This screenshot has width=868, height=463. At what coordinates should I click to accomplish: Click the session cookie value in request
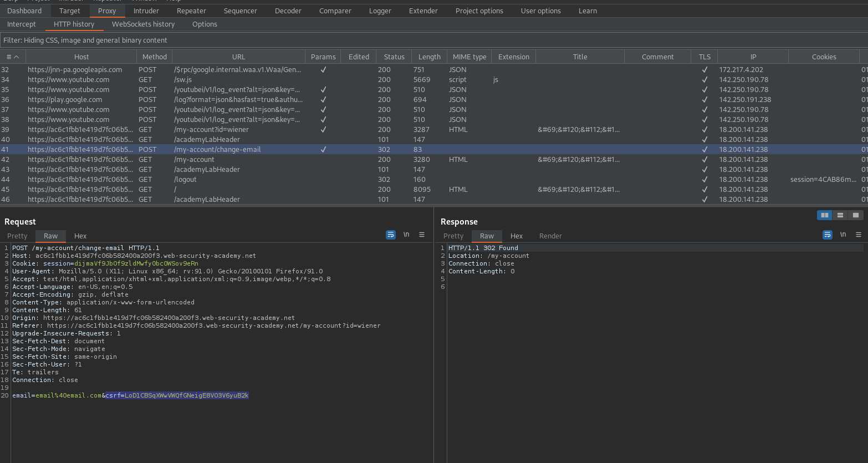pos(136,263)
